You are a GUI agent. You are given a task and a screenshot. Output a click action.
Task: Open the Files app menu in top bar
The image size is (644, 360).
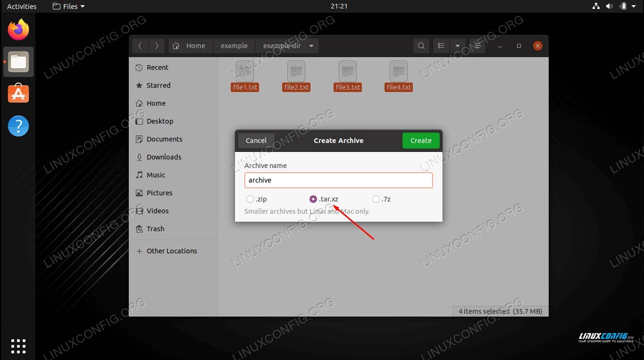[x=68, y=6]
